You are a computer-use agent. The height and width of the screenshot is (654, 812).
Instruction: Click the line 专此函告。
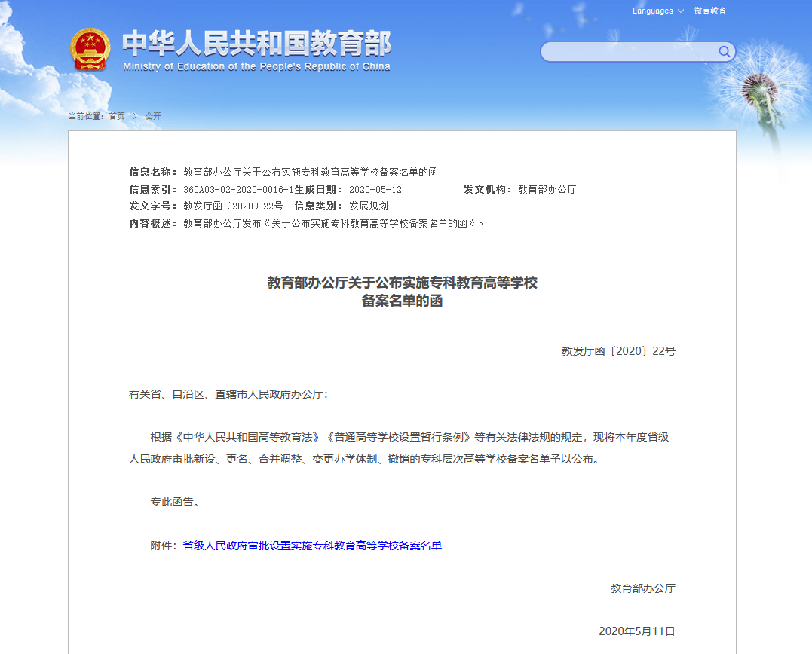[x=175, y=502]
